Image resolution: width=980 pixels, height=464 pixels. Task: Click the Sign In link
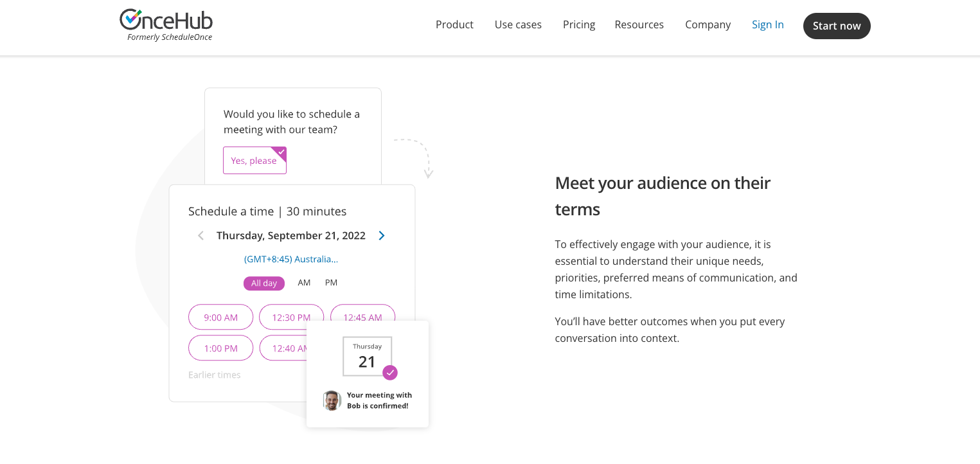point(768,25)
